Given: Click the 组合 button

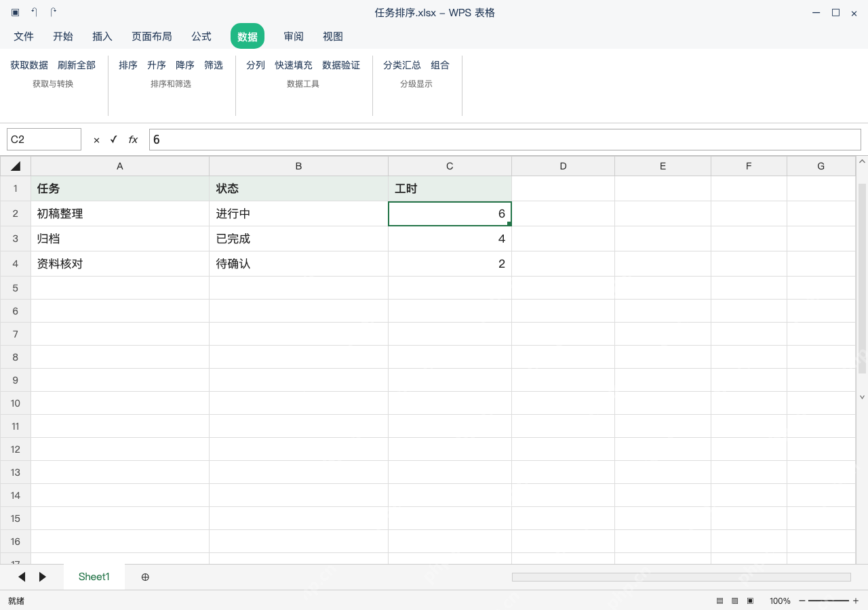Looking at the screenshot, I should [x=440, y=65].
